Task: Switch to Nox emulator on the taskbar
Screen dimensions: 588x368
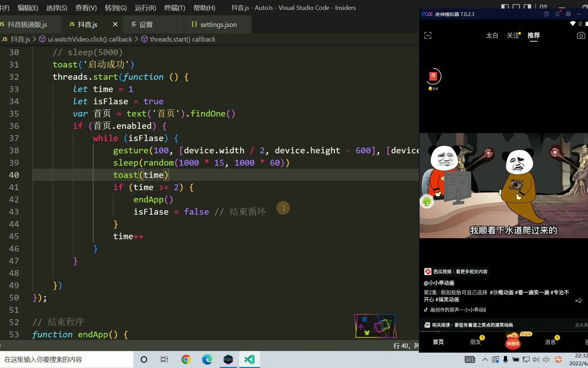Action: pyautogui.click(x=228, y=359)
